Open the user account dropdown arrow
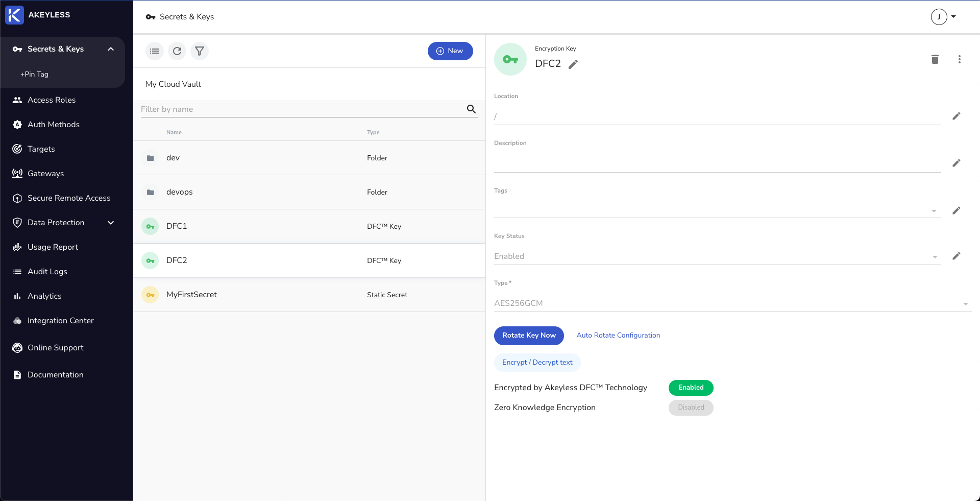This screenshot has height=501, width=980. click(953, 16)
